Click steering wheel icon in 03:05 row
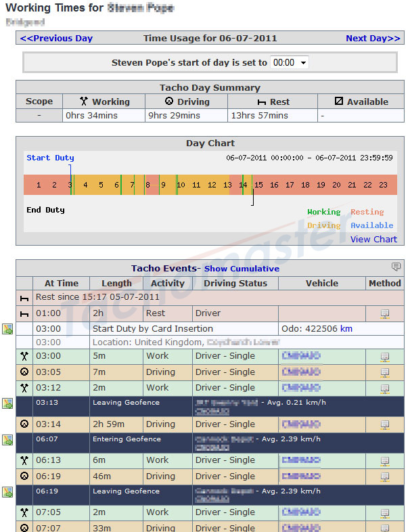The width and height of the screenshot is (410, 532). tap(24, 372)
